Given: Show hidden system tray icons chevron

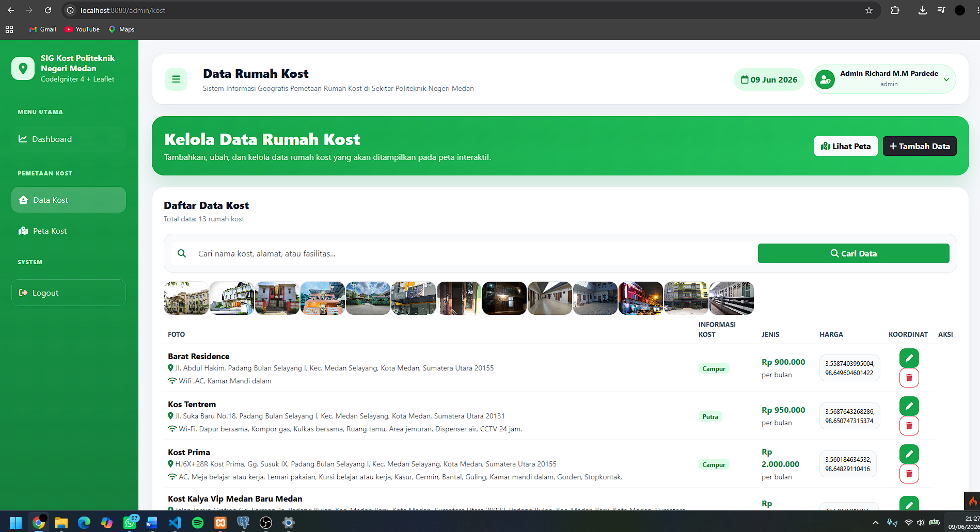Looking at the screenshot, I should coord(876,523).
